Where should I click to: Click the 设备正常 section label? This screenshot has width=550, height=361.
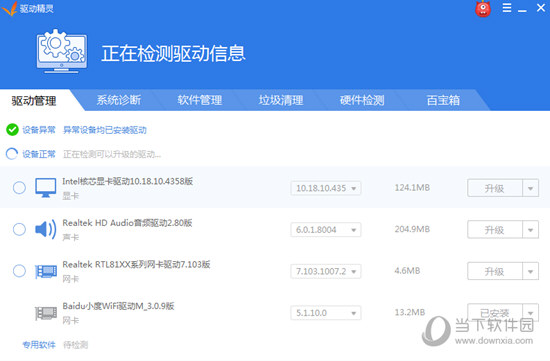coord(39,154)
